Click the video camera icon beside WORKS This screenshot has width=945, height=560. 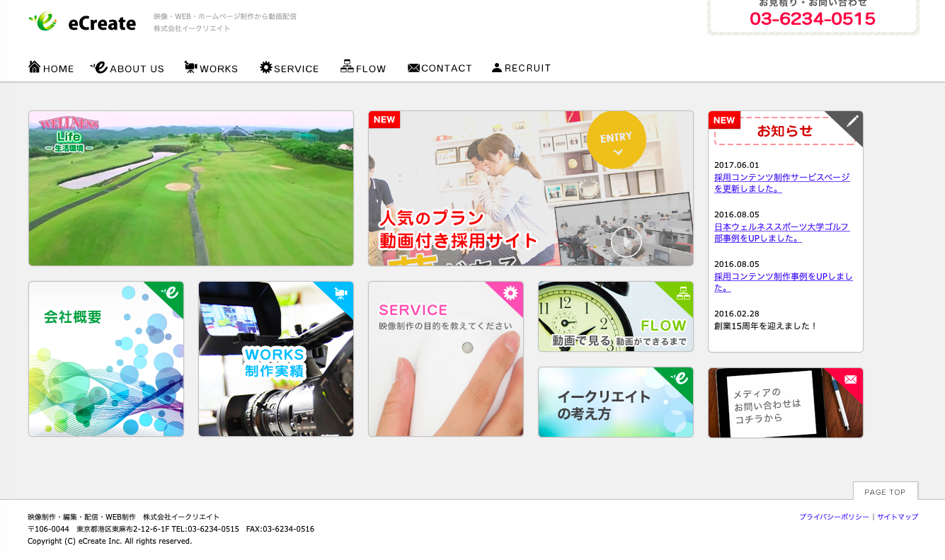[x=190, y=67]
